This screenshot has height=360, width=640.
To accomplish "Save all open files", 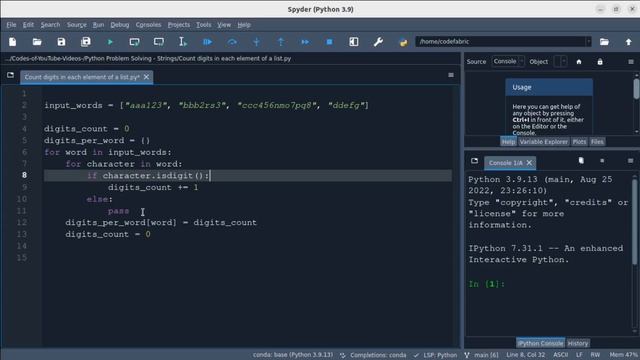I will 86,42.
